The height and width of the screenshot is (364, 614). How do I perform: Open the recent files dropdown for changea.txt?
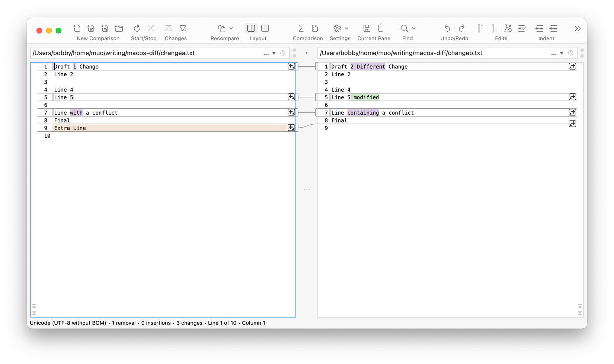pyautogui.click(x=274, y=53)
